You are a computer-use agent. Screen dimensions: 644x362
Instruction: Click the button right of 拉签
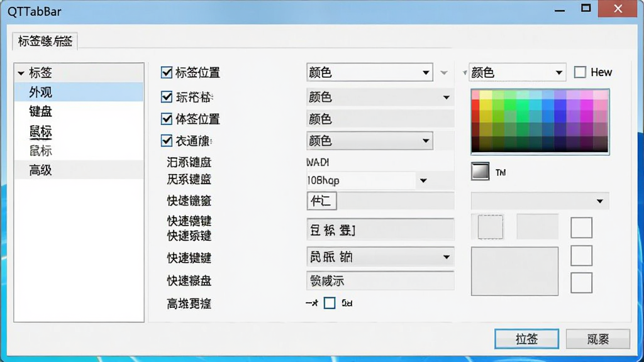pyautogui.click(x=597, y=339)
